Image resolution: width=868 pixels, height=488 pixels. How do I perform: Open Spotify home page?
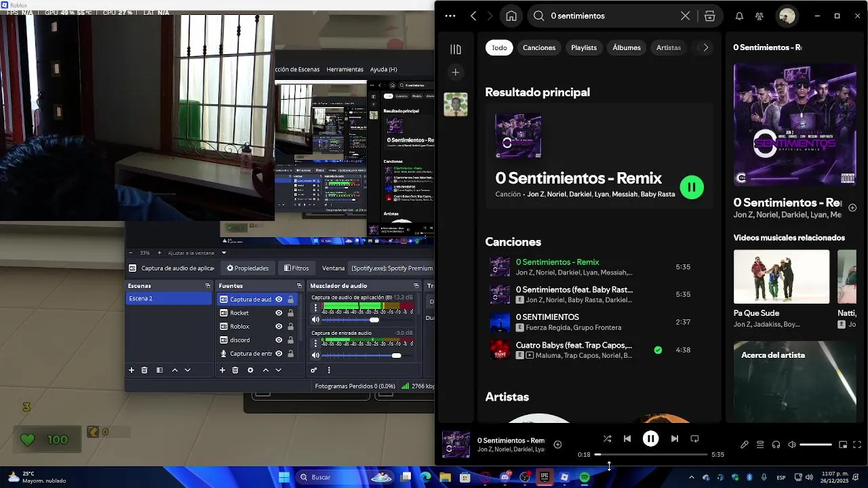point(511,16)
